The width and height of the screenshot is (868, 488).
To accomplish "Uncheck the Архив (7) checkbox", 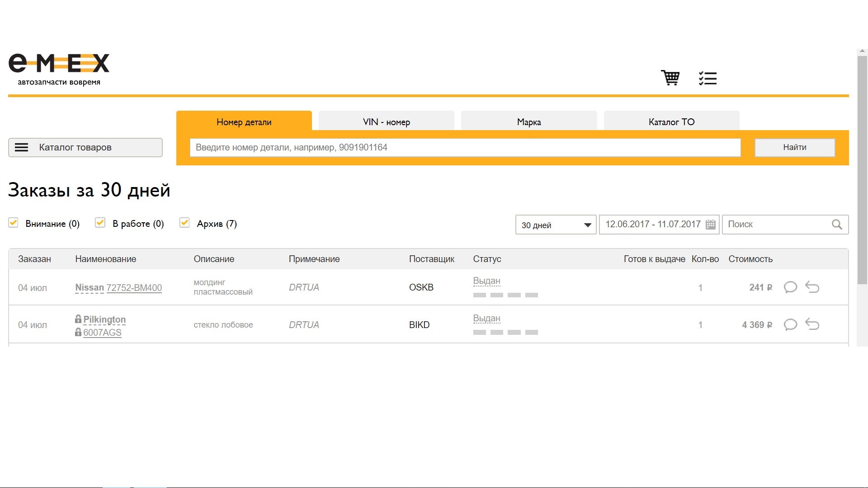I will click(184, 223).
